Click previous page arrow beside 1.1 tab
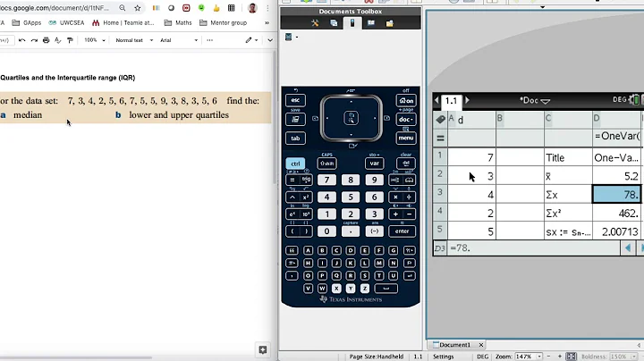644x361 pixels. pos(437,100)
